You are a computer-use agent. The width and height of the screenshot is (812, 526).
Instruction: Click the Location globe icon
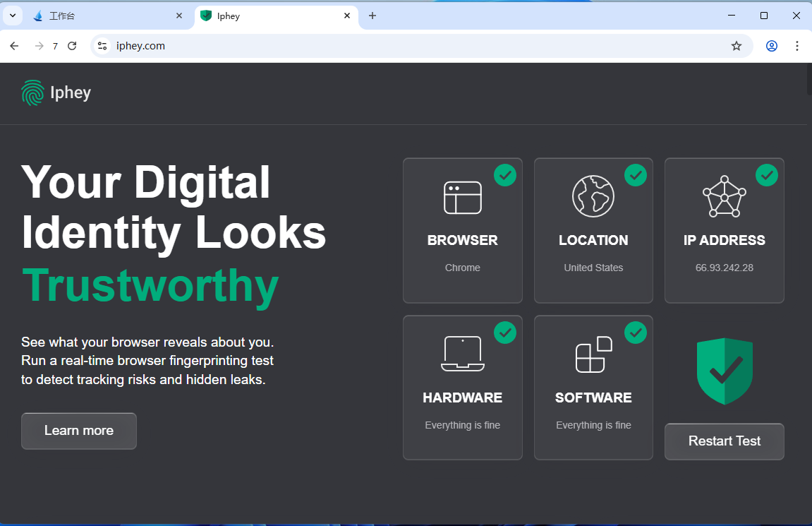point(593,196)
